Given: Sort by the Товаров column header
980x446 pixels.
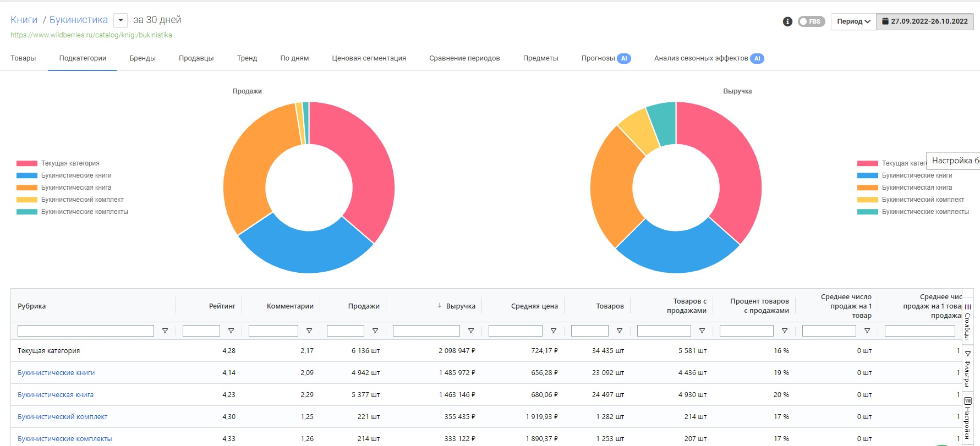Looking at the screenshot, I should pos(610,306).
